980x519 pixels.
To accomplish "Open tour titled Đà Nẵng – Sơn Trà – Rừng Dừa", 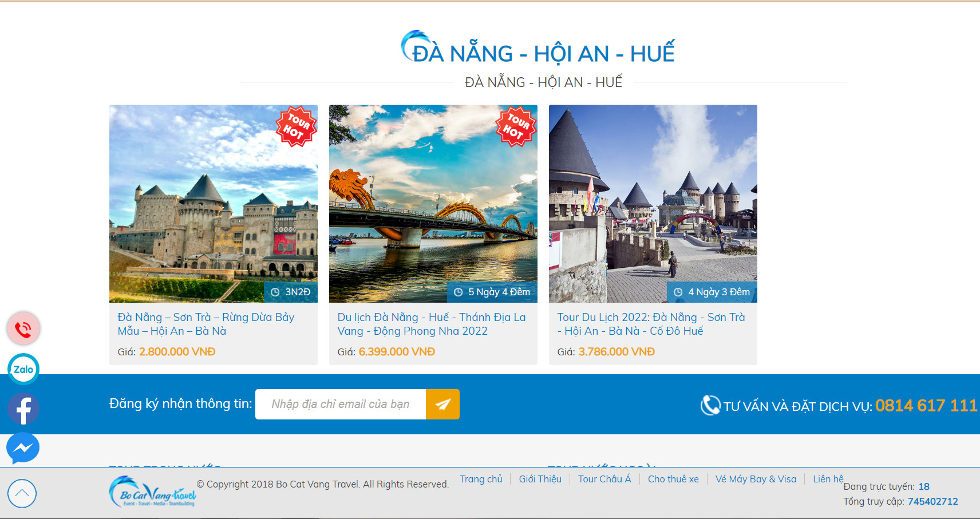I will pos(206,324).
